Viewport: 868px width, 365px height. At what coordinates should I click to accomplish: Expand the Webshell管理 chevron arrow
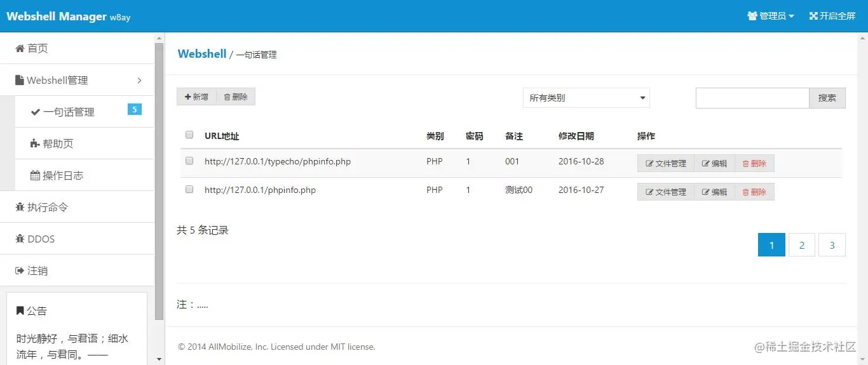139,80
